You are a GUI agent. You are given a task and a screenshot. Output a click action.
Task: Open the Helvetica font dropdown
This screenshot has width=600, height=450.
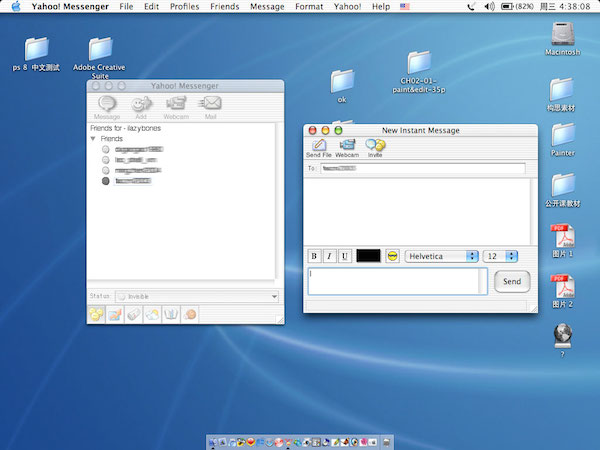442,256
